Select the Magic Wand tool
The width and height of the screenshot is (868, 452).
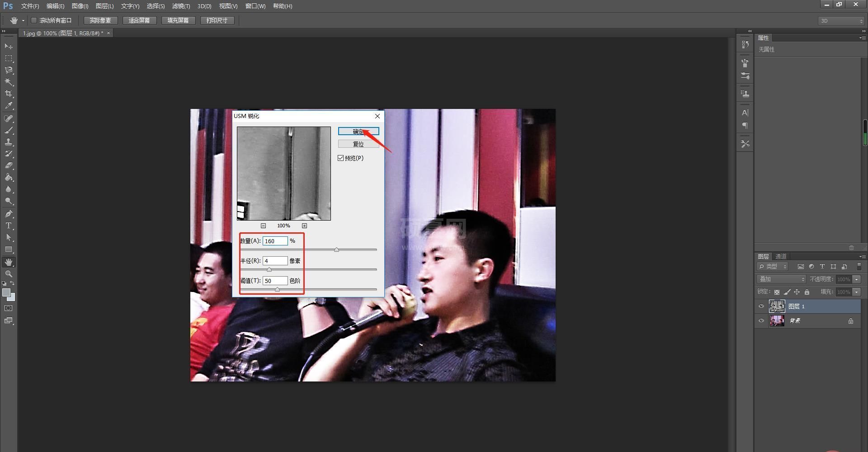coord(9,82)
